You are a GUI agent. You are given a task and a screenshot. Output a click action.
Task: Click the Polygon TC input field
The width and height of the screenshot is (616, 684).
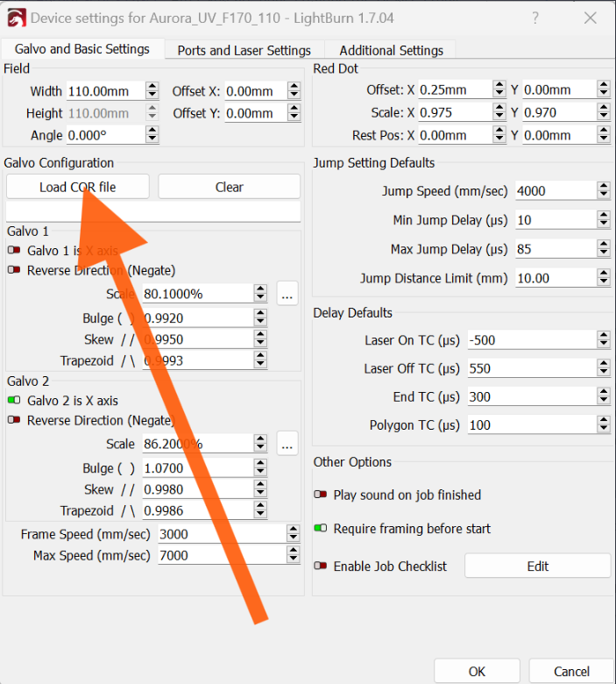[x=530, y=425]
